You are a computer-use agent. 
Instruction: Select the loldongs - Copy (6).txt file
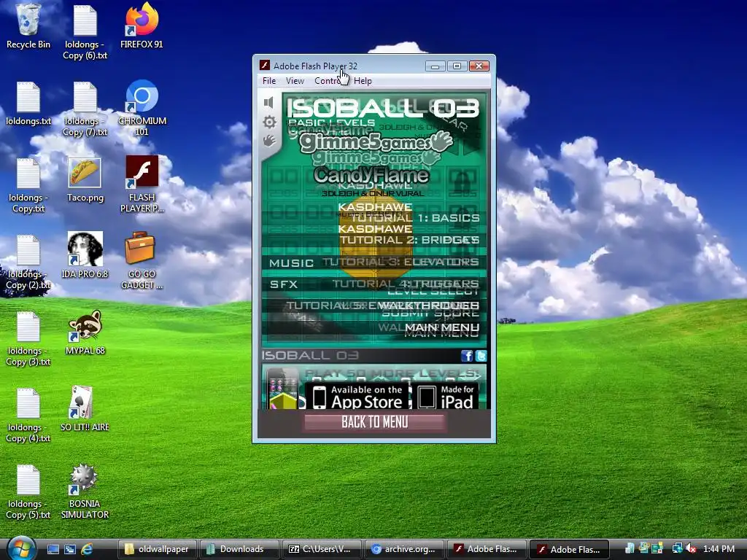click(85, 32)
